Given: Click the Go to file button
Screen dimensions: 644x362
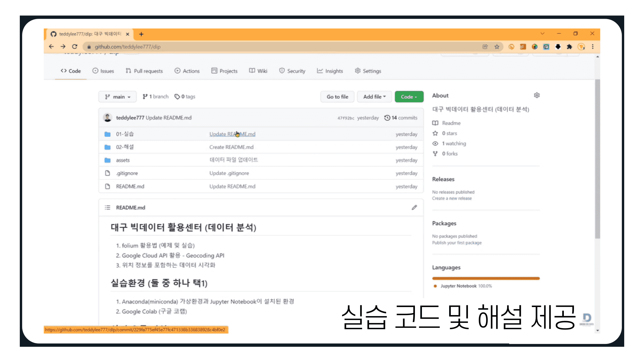Looking at the screenshot, I should coord(337,97).
